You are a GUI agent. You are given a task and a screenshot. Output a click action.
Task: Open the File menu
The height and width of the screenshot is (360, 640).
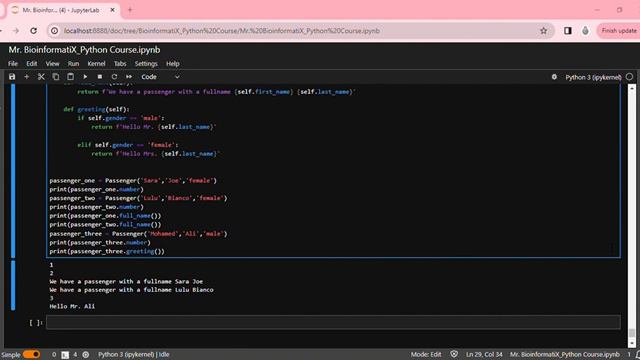(13, 64)
